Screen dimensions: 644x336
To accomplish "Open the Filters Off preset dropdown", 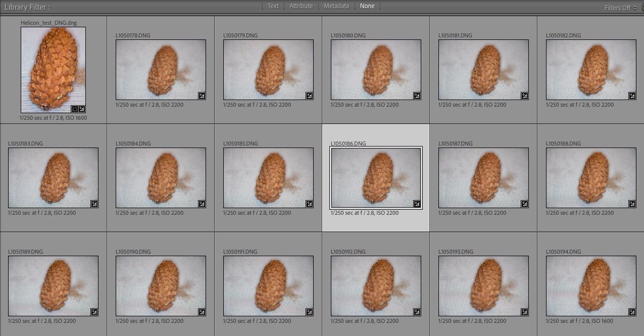I will [620, 8].
